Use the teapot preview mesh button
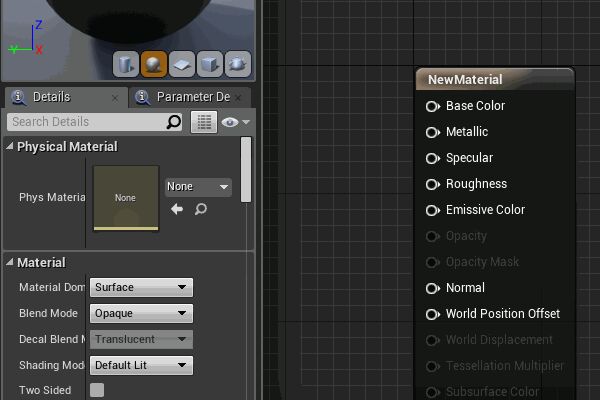Viewport: 600px width, 400px height. (x=237, y=65)
